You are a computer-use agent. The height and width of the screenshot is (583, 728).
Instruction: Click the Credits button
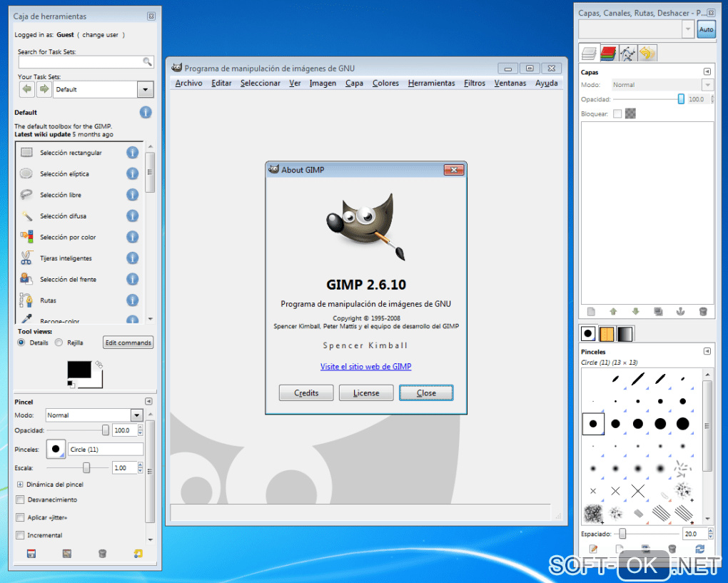pyautogui.click(x=306, y=392)
